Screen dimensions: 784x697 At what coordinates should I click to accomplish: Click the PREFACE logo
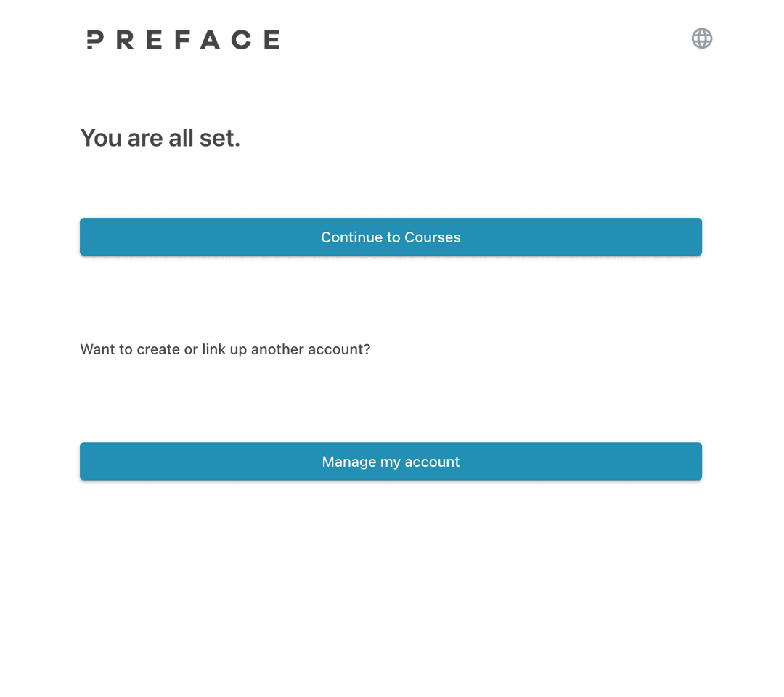coord(183,40)
